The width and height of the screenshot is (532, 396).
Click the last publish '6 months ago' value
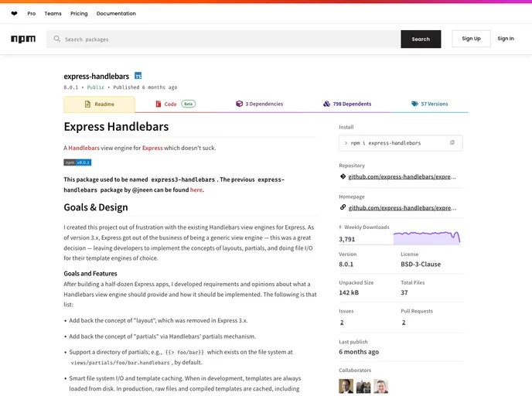point(359,352)
